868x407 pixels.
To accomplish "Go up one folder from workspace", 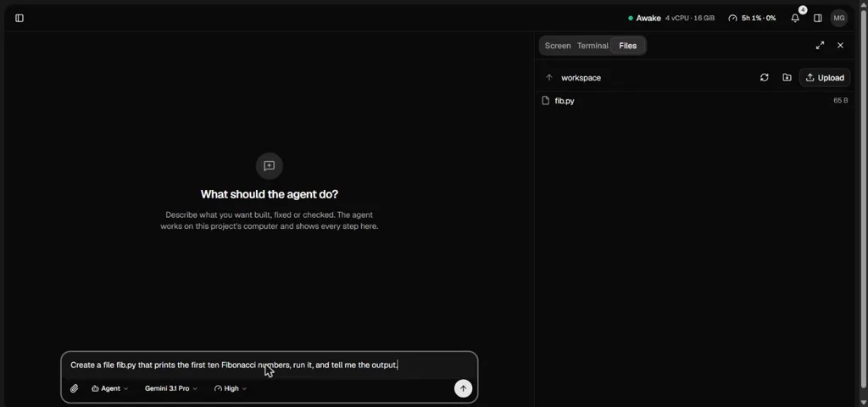I will pyautogui.click(x=549, y=77).
